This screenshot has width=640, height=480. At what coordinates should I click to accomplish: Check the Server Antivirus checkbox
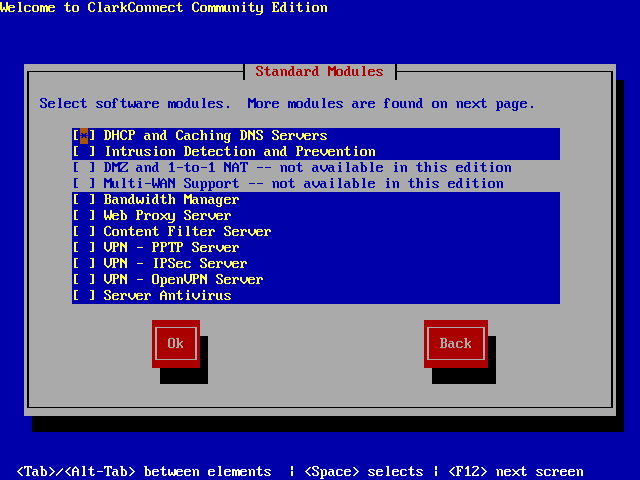(84, 296)
